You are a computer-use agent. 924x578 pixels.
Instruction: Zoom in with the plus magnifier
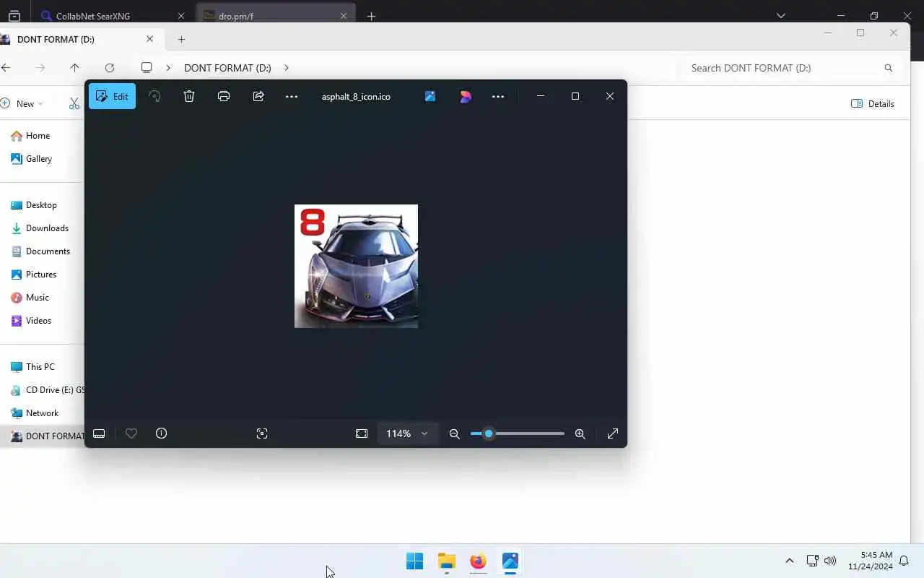pyautogui.click(x=580, y=433)
